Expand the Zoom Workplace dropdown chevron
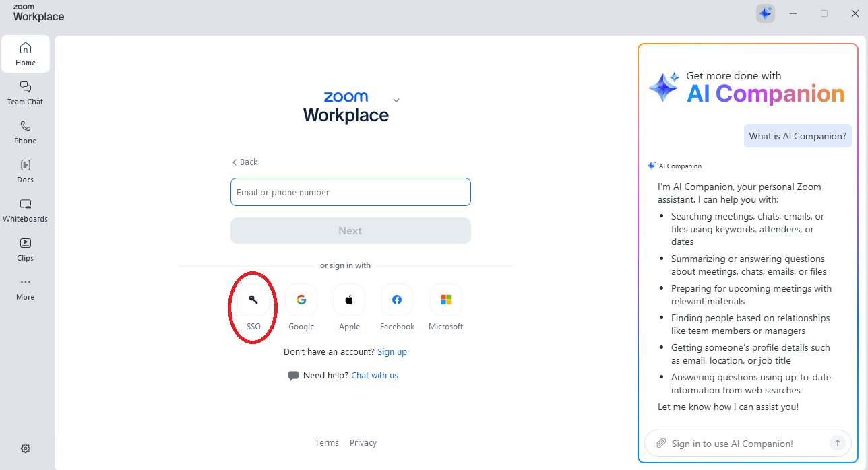Screen dimensions: 868x470 click(x=396, y=99)
